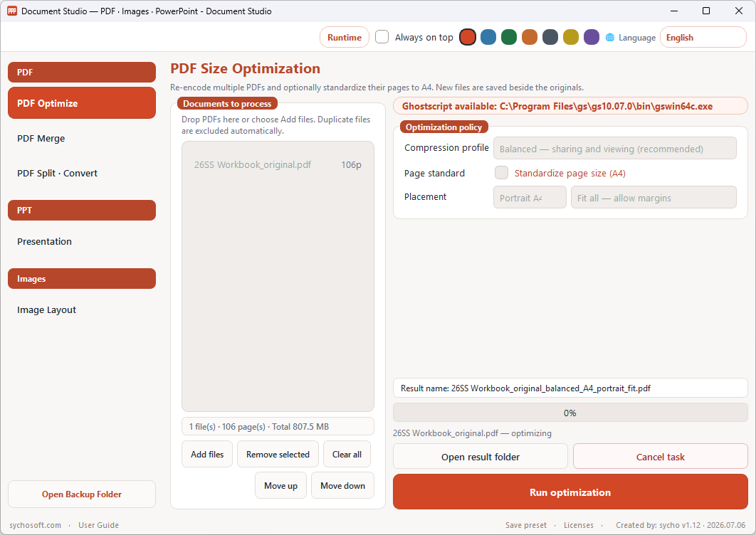Image resolution: width=756 pixels, height=535 pixels.
Task: Open the Fit all — allow margins dropdown
Action: click(653, 197)
